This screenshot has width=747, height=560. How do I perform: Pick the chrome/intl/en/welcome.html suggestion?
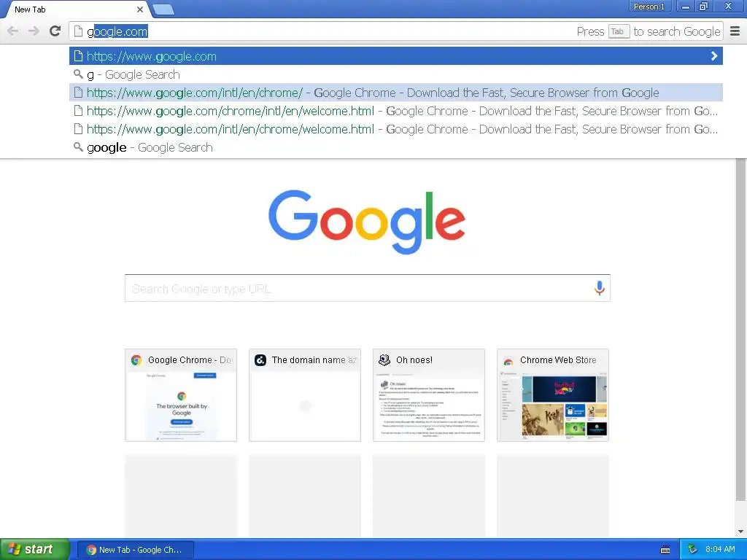point(396,111)
